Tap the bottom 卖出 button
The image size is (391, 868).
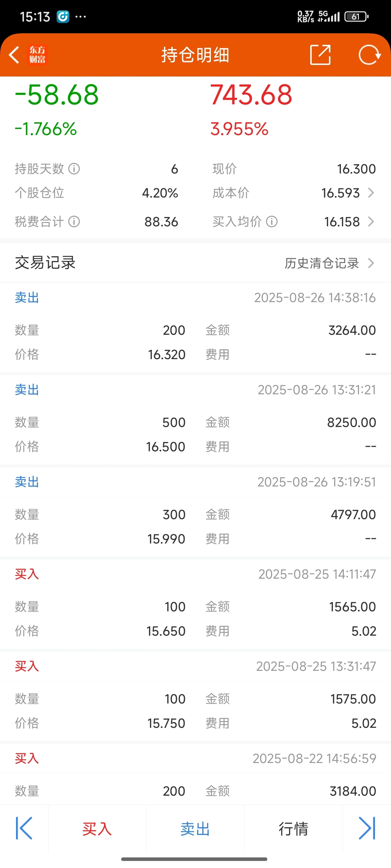pyautogui.click(x=195, y=829)
